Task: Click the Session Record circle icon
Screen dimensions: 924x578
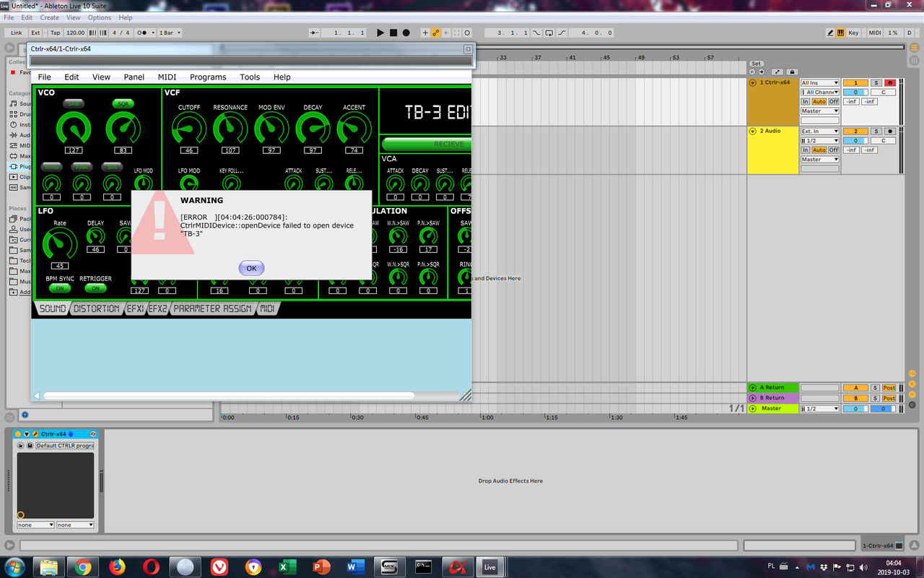Action: click(467, 33)
